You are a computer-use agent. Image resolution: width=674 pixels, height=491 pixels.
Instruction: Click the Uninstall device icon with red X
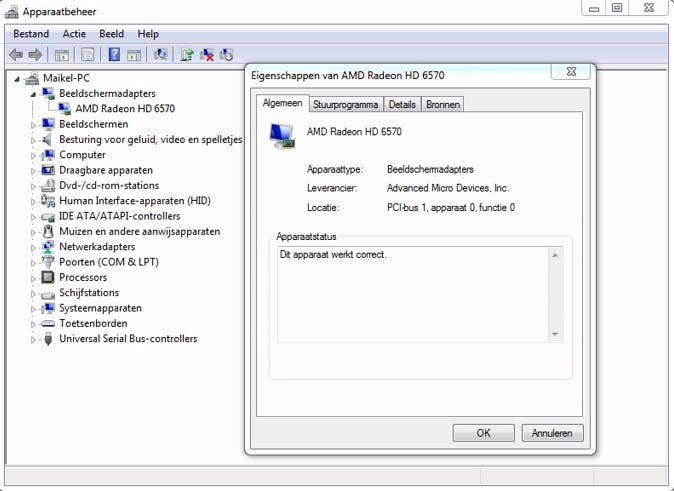tap(207, 55)
